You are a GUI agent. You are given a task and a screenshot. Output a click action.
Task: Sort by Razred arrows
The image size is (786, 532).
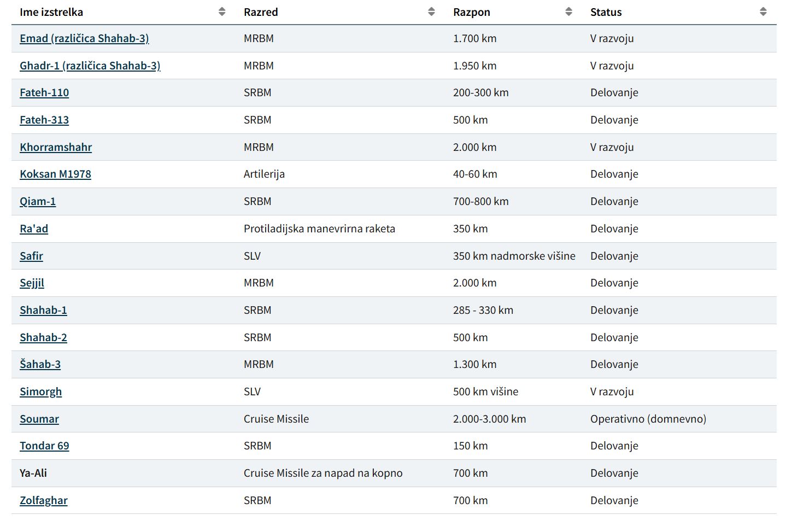coord(431,12)
